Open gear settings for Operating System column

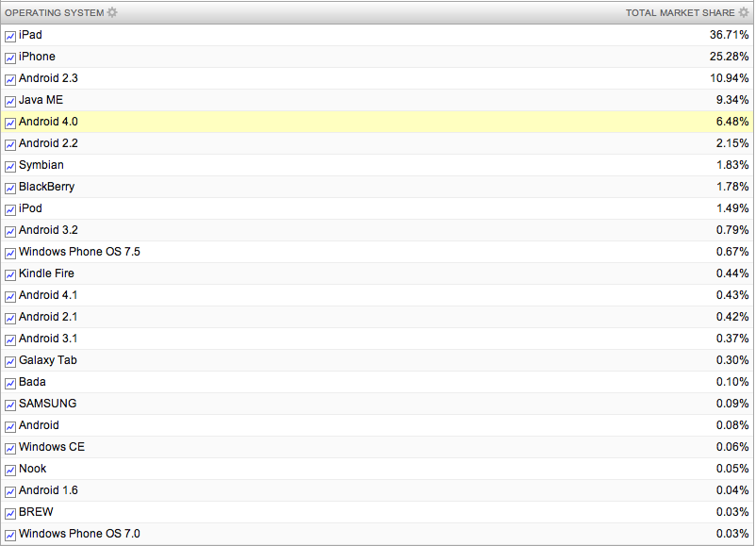click(x=112, y=12)
